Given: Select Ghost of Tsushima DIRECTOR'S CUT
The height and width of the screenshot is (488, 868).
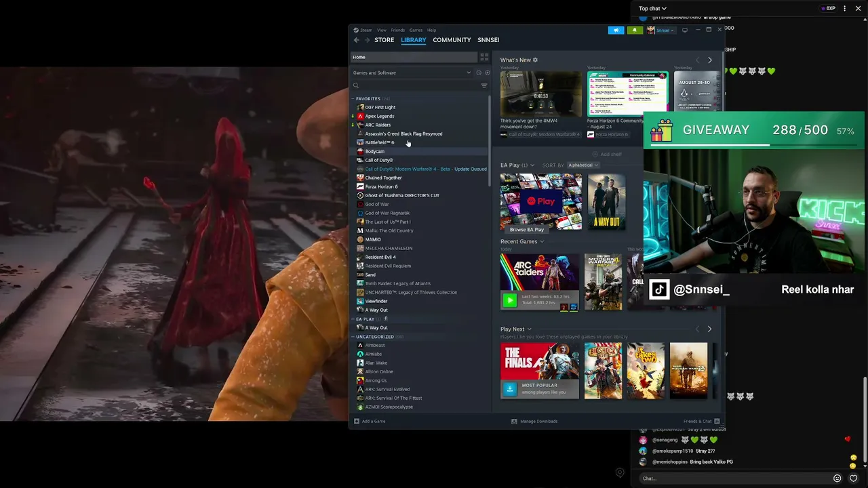Looking at the screenshot, I should click(402, 196).
